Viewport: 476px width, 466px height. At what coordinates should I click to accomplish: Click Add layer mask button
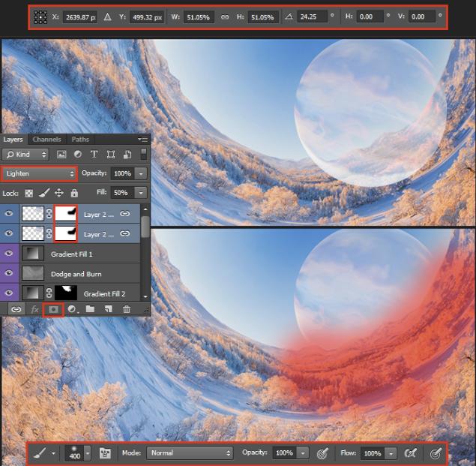(53, 309)
